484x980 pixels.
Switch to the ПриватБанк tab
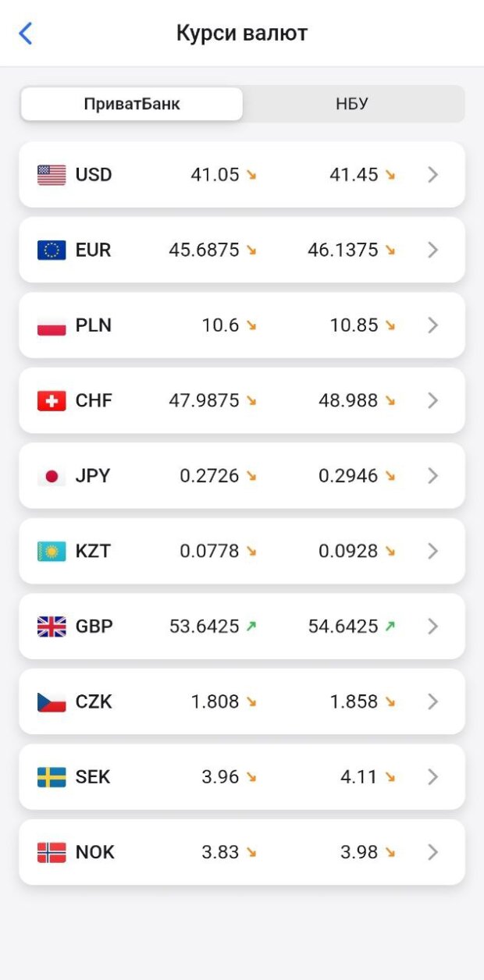pyautogui.click(x=132, y=104)
